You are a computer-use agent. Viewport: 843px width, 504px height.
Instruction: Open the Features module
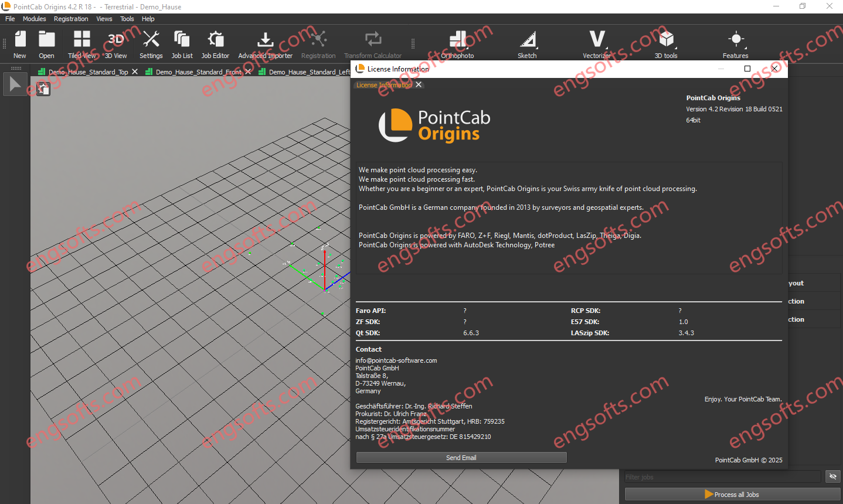point(736,44)
